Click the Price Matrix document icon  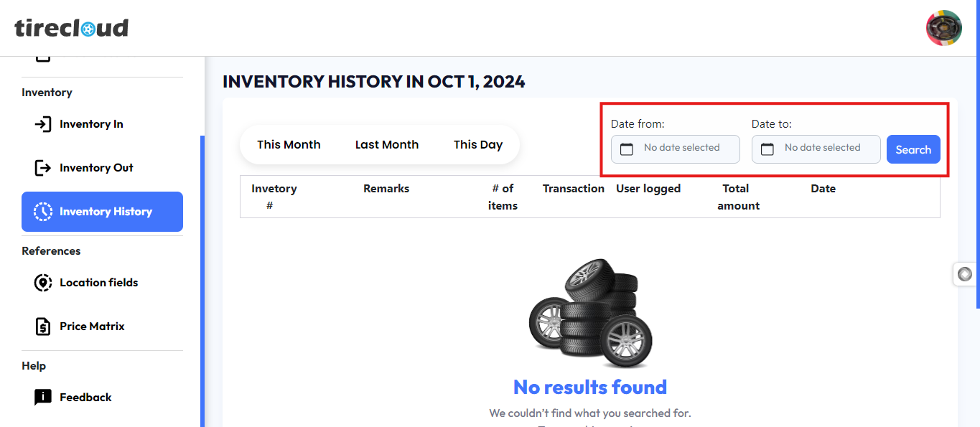[43, 327]
